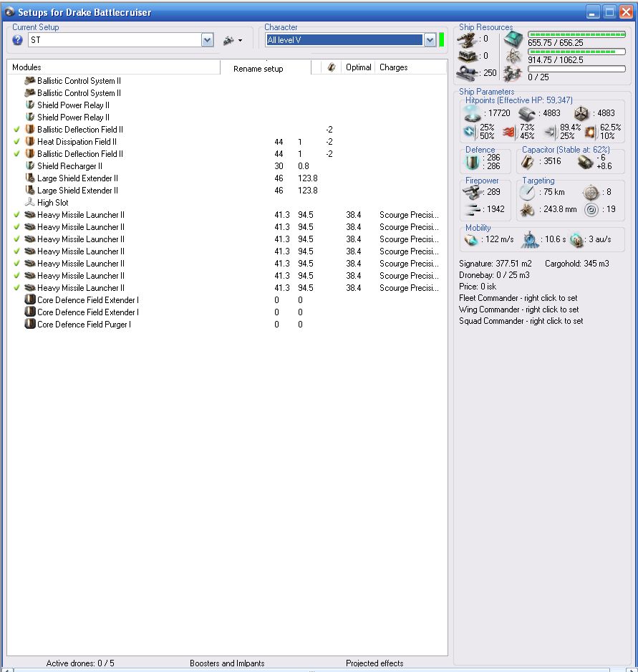
Task: Click the Cargohold 345 m3 value
Action: pyautogui.click(x=576, y=264)
